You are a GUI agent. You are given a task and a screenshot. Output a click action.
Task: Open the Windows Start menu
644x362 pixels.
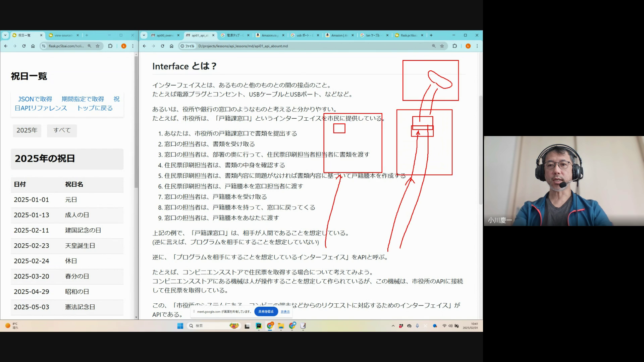pyautogui.click(x=180, y=326)
